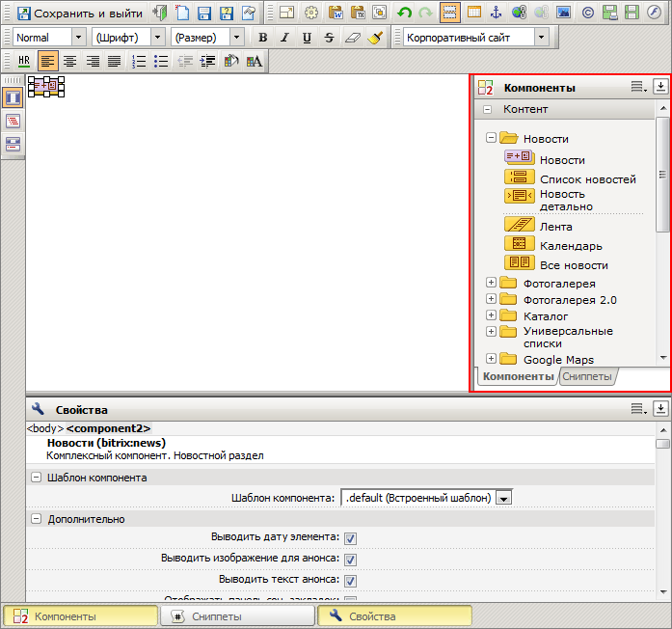Expand the Каталог folder
The height and width of the screenshot is (629, 672).
click(x=491, y=315)
